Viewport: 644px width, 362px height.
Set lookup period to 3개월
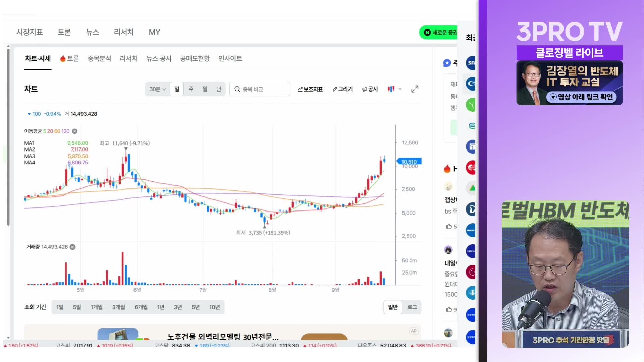click(x=118, y=307)
